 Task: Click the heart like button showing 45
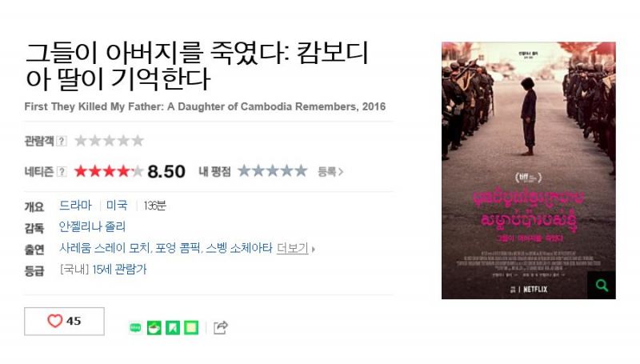click(64, 321)
